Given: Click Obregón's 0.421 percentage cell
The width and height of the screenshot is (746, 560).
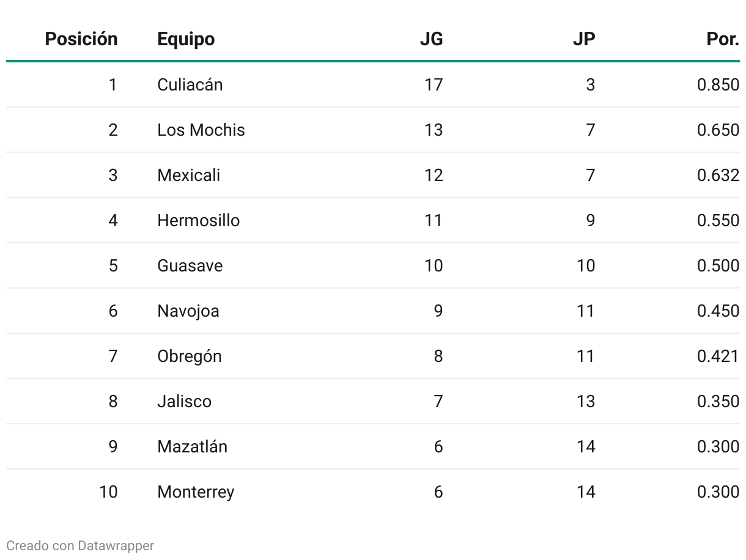Looking at the screenshot, I should [718, 356].
